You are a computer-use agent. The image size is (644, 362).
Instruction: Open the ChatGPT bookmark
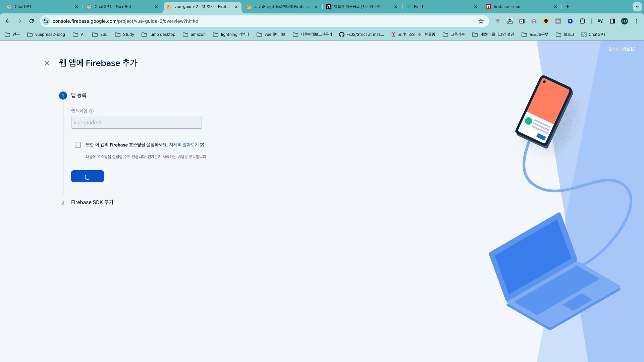point(593,35)
